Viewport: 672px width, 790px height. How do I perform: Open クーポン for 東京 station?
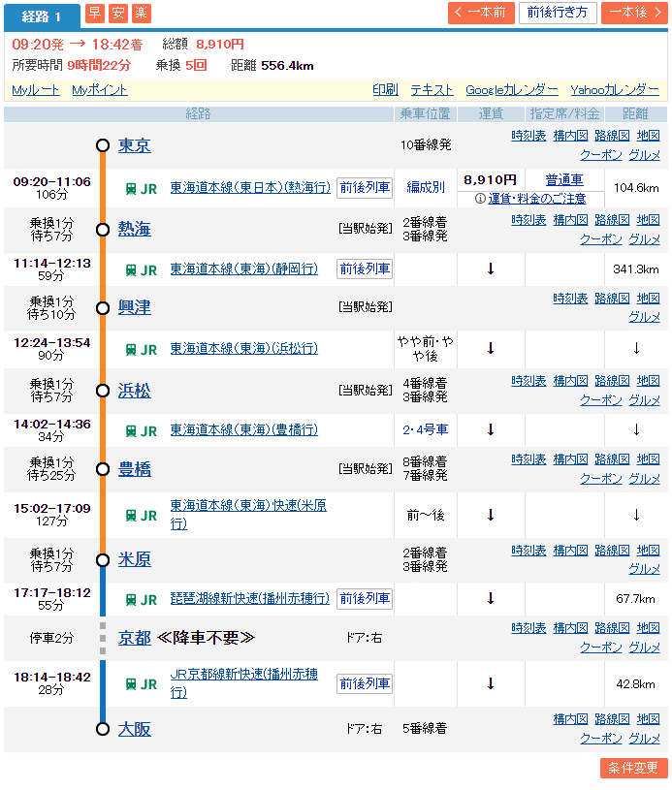(x=601, y=155)
